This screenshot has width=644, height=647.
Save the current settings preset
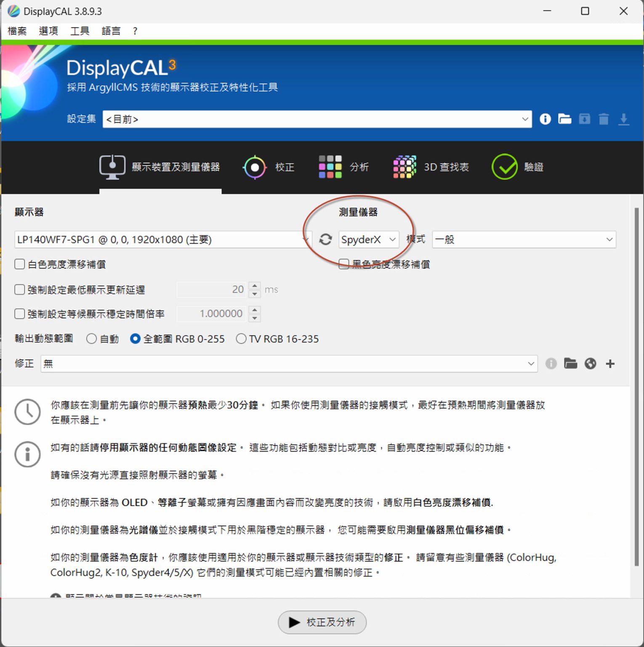coord(584,119)
